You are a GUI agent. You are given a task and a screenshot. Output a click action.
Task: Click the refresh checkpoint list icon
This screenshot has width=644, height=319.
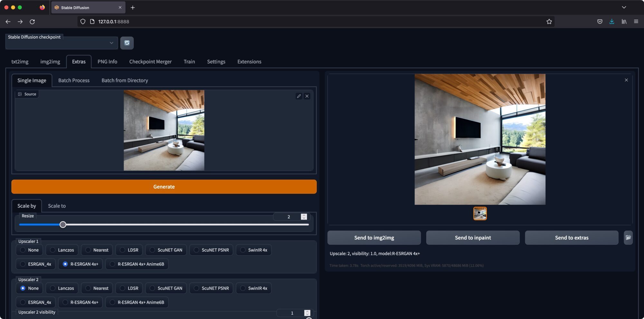[127, 43]
